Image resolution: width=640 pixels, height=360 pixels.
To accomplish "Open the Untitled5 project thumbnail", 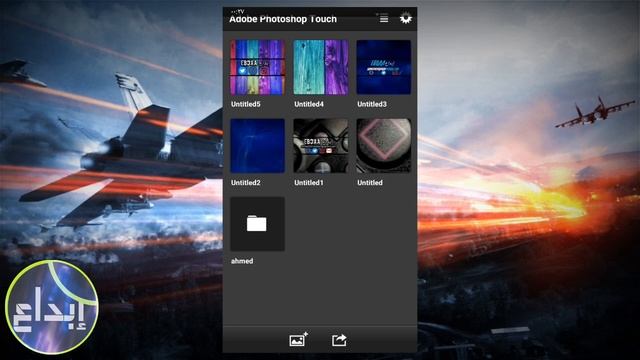I will click(x=257, y=67).
